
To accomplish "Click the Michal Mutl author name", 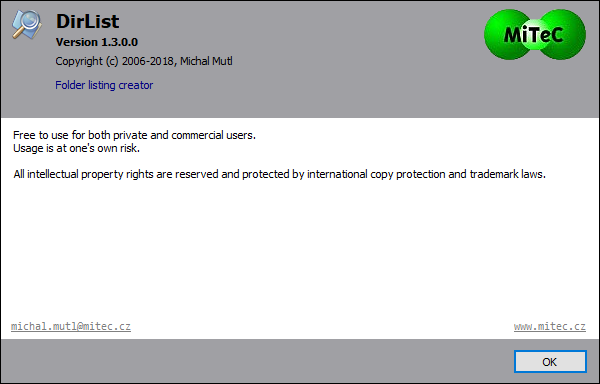I will point(206,61).
